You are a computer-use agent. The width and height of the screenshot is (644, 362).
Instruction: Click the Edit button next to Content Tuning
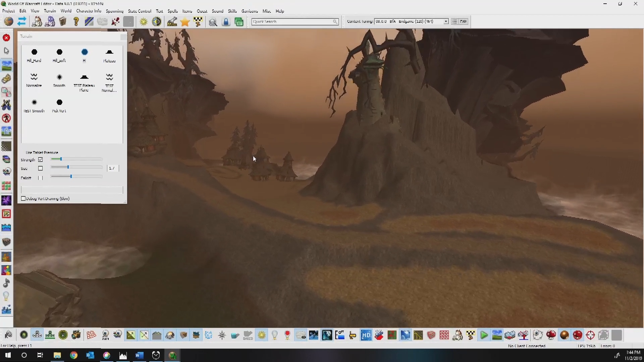click(x=464, y=21)
